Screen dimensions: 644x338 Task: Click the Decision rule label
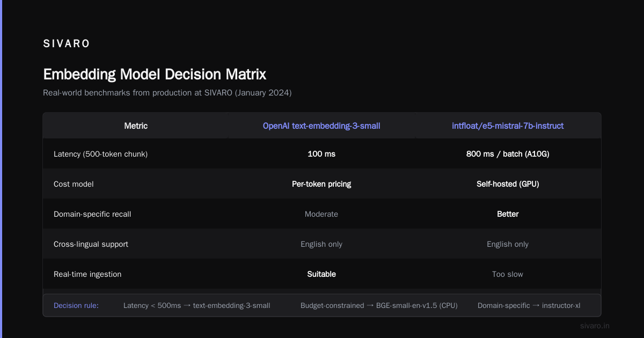76,305
